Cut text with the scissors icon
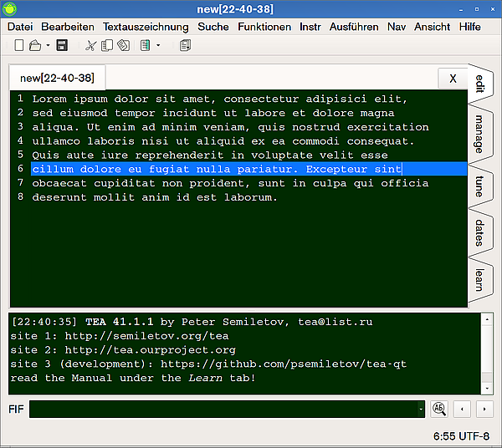502x448 pixels. [x=90, y=46]
